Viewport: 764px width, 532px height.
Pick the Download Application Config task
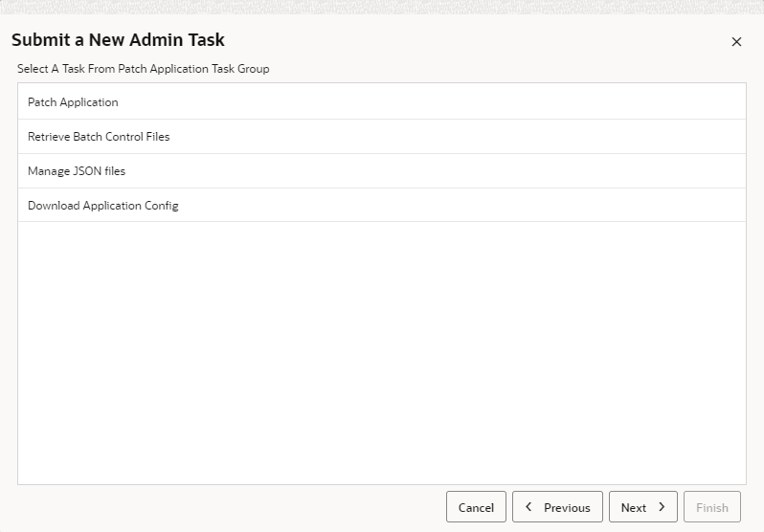[x=103, y=205]
